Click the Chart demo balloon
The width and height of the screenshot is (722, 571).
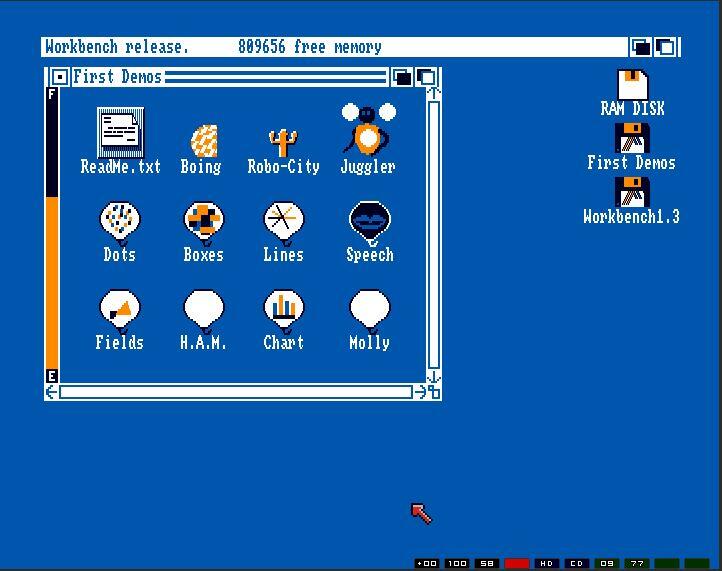pos(284,311)
